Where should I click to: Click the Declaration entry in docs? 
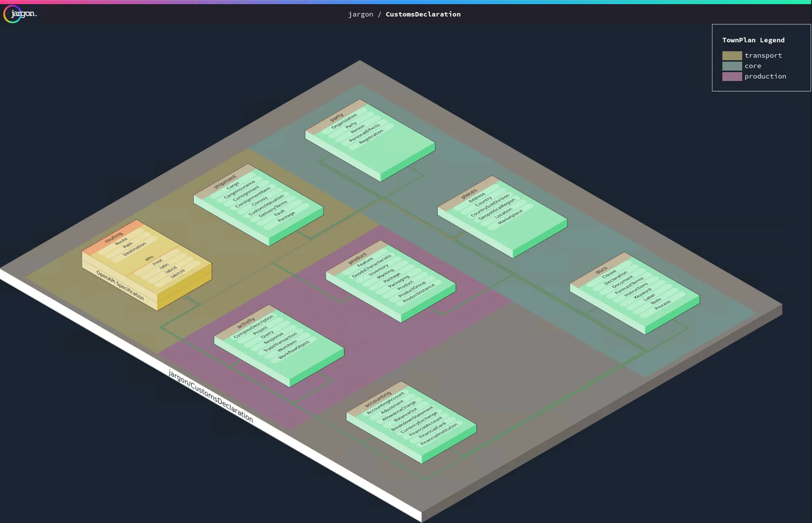click(615, 278)
